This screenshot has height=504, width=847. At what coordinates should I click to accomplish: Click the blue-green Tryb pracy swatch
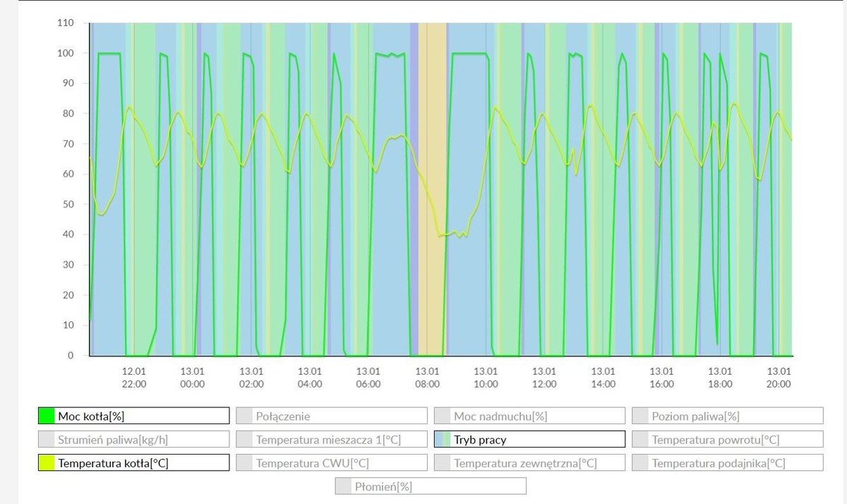click(443, 439)
